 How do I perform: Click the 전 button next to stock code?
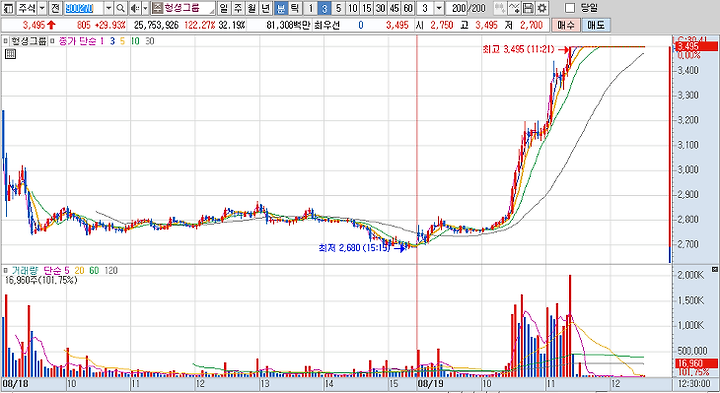[55, 8]
